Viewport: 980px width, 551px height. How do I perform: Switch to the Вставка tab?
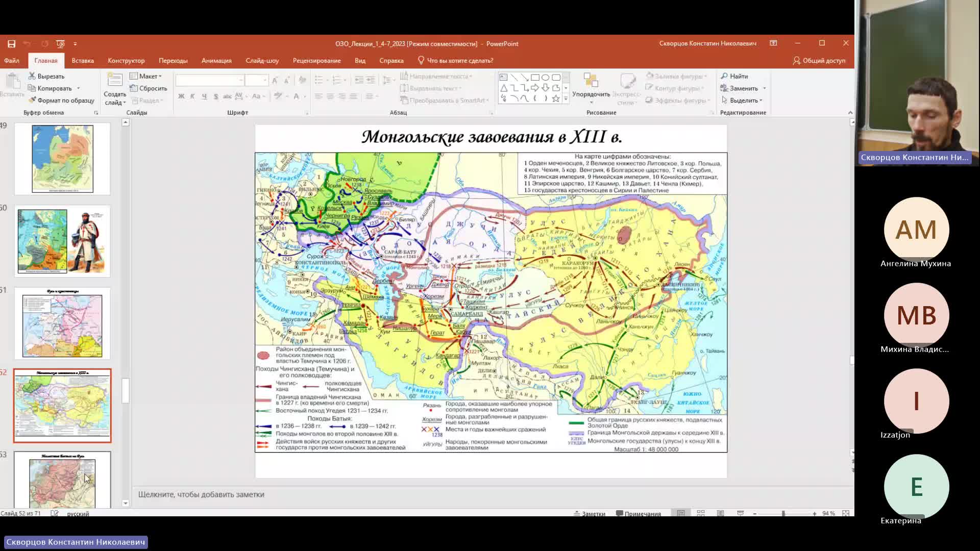coord(83,60)
